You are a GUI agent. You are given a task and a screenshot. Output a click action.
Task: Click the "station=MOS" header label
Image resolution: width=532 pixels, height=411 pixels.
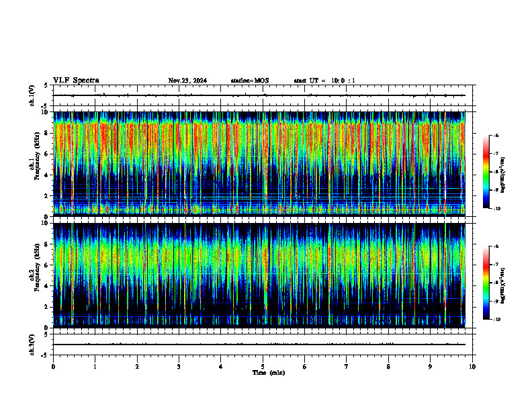250,81
